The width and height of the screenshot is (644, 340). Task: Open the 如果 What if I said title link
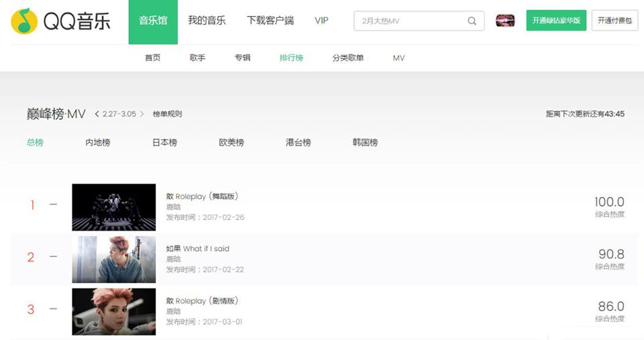197,248
